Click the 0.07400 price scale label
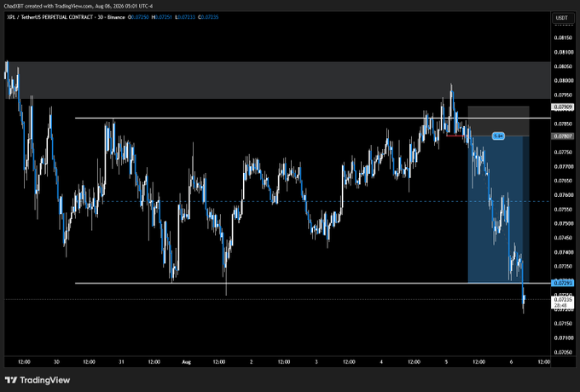 point(562,252)
